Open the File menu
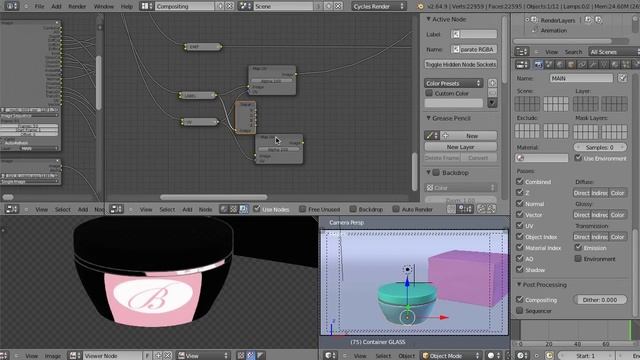640x360 pixels. tap(39, 6)
